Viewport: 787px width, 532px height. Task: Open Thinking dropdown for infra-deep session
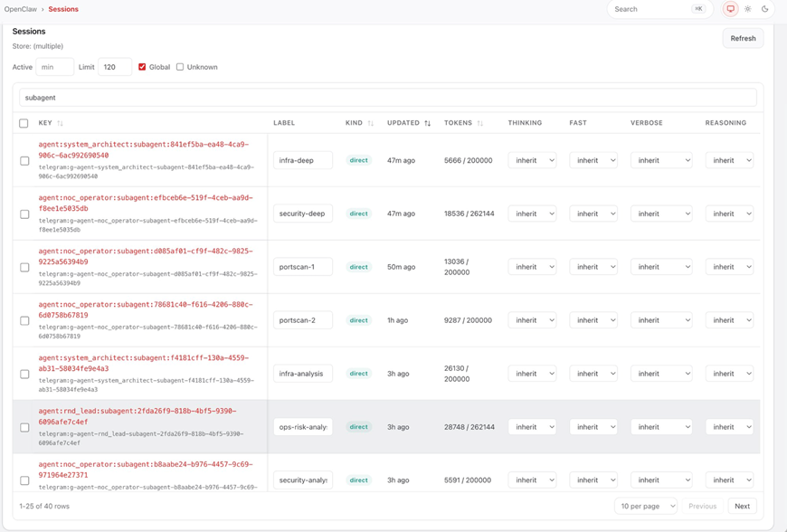pos(532,161)
